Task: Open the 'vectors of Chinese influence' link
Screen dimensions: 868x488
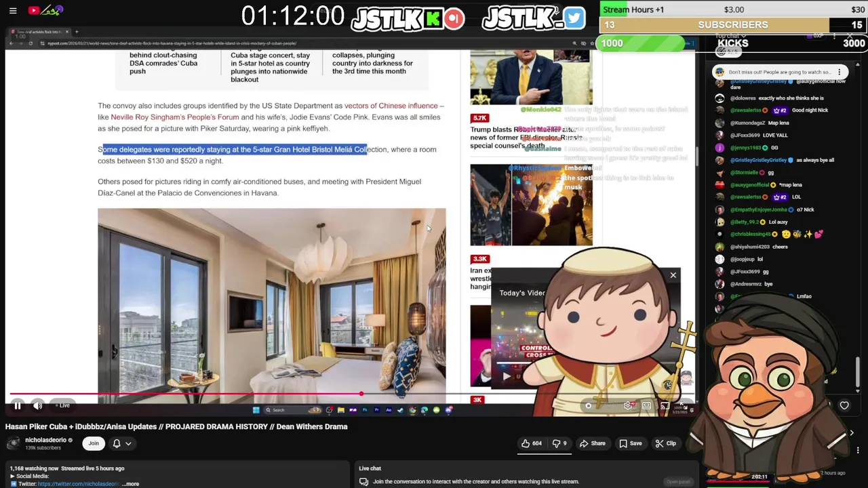Action: coord(391,106)
